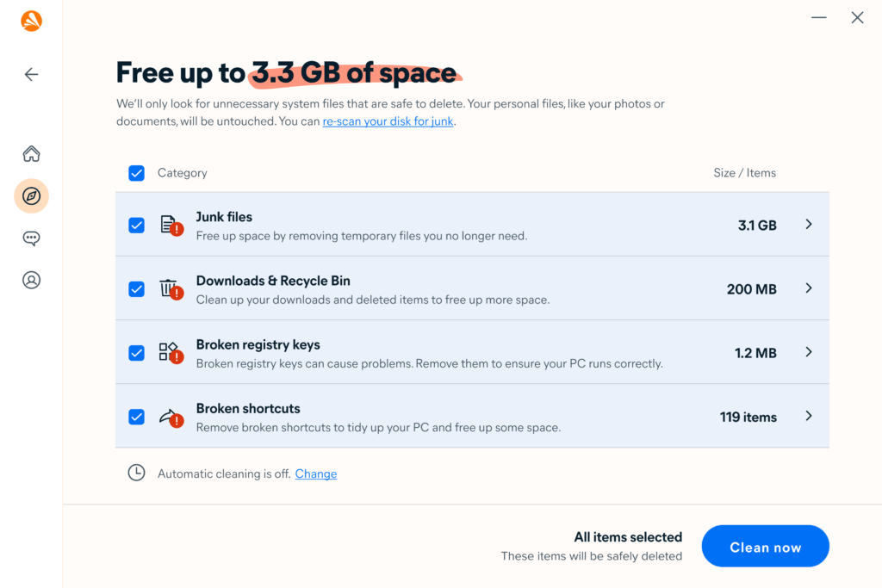Click the Recycle Bin trash icon
Screen dimensions: 882x588
click(169, 288)
